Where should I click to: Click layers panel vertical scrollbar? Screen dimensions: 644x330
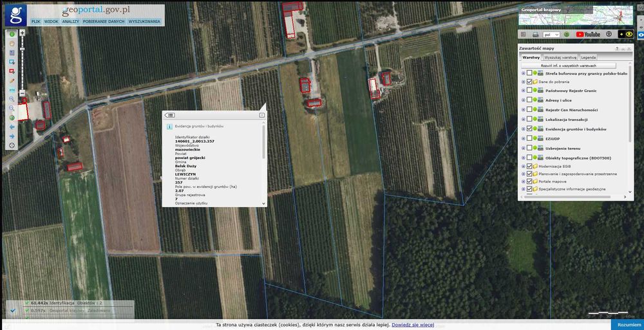[630, 103]
